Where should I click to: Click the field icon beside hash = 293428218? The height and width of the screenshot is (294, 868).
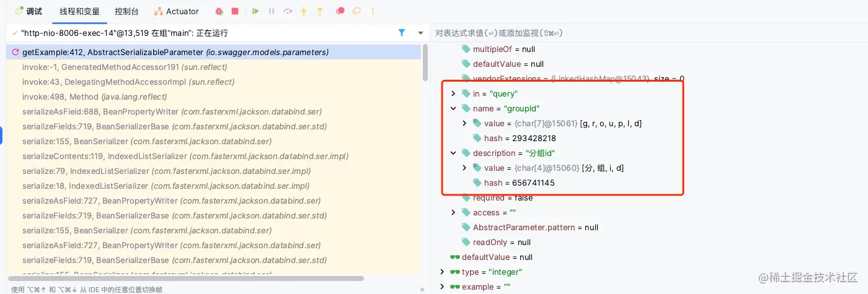click(477, 138)
